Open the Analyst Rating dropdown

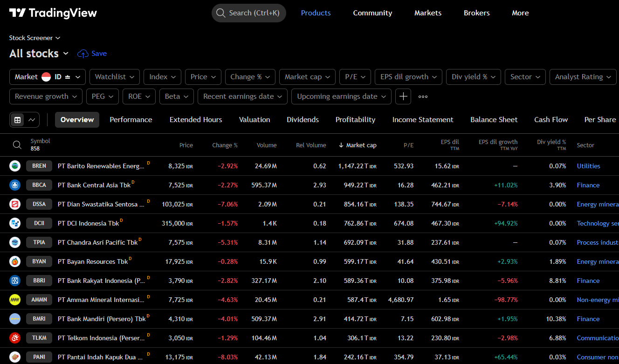(583, 76)
